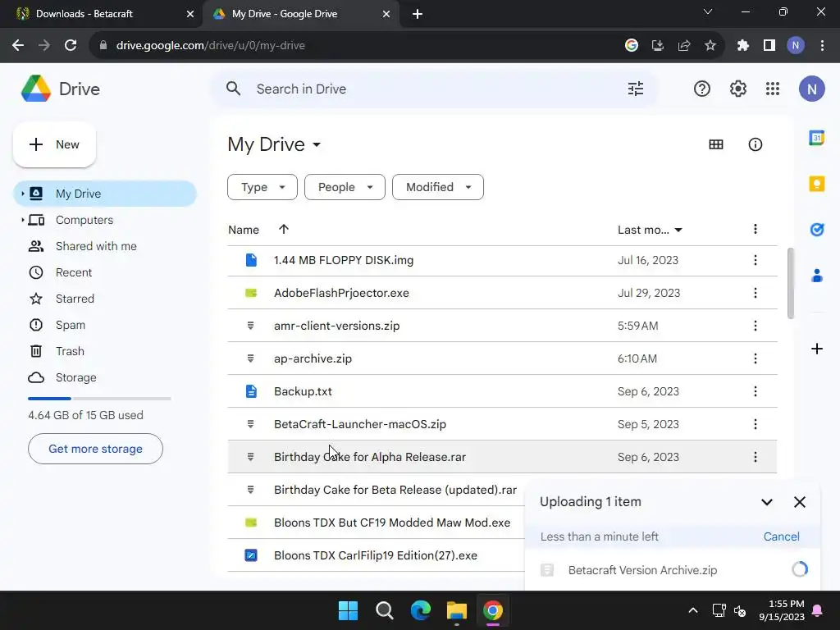Click the New button
Image resolution: width=840 pixels, height=630 pixels.
click(55, 144)
